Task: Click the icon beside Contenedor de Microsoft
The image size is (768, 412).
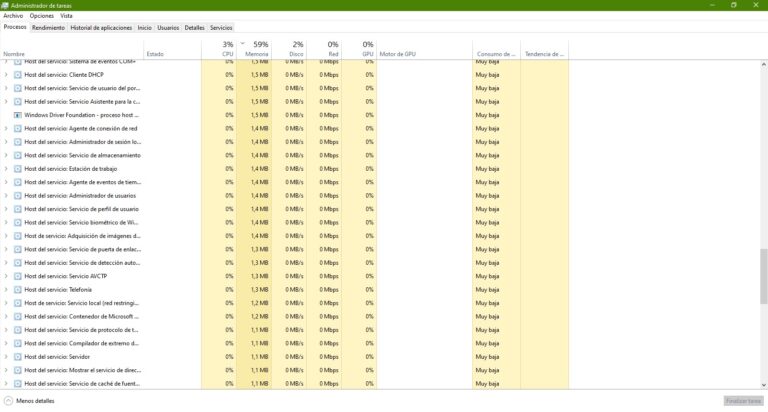Action: [18, 316]
